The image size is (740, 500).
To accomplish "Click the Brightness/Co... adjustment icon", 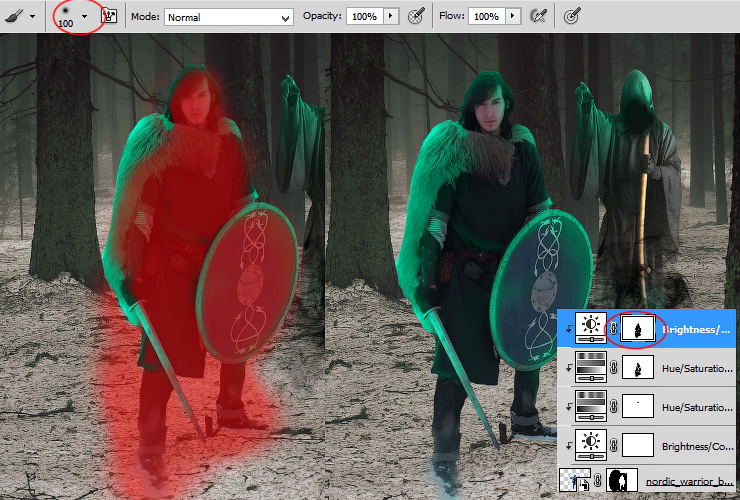I will click(590, 445).
